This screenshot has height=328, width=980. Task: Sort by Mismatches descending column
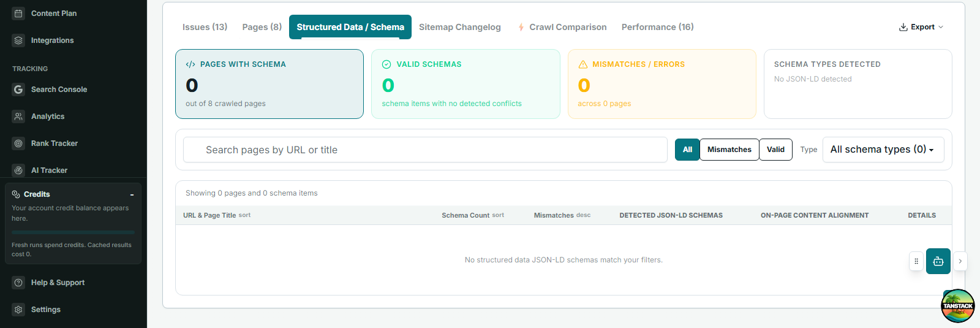(x=562, y=215)
